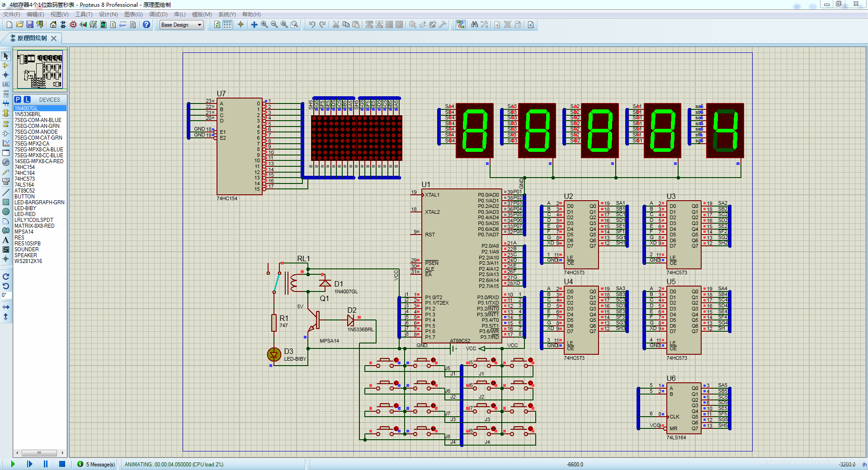This screenshot has width=868, height=470.
Task: Cut the selection with the scissors icon
Action: pyautogui.click(x=336, y=24)
